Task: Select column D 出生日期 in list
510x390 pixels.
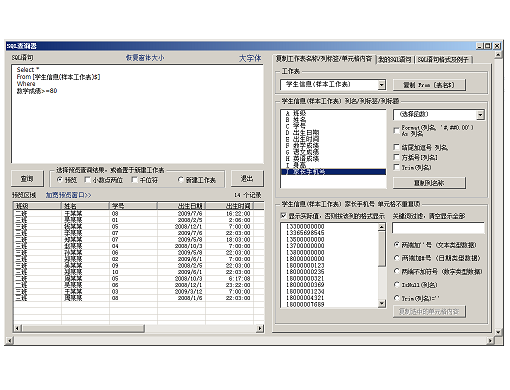Action: tap(333, 133)
